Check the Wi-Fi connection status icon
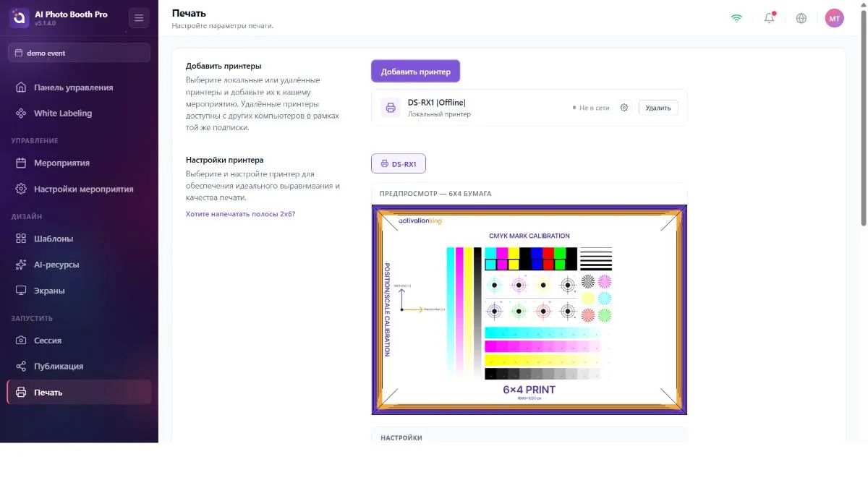 [x=736, y=18]
